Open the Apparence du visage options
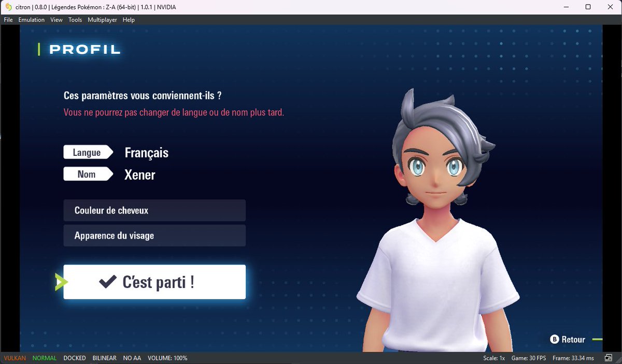Screen dimensions: 622x364 [154, 235]
